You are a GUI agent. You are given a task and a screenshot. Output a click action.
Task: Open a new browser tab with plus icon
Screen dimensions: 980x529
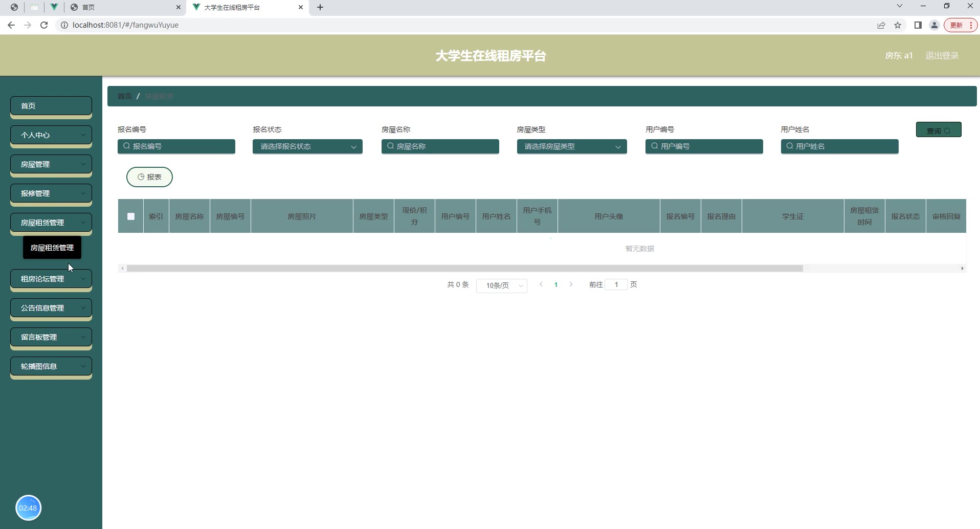[x=320, y=7]
